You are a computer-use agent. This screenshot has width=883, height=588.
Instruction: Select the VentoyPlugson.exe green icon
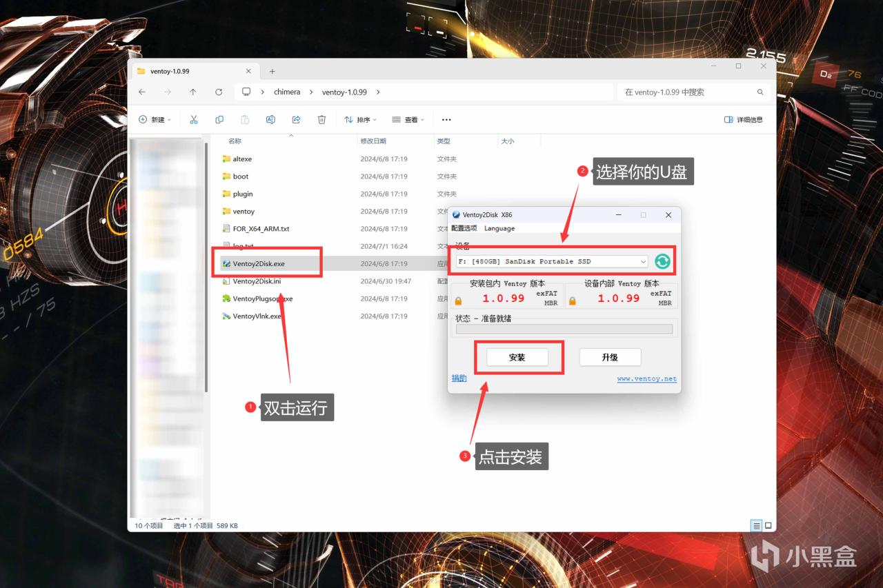coord(226,298)
